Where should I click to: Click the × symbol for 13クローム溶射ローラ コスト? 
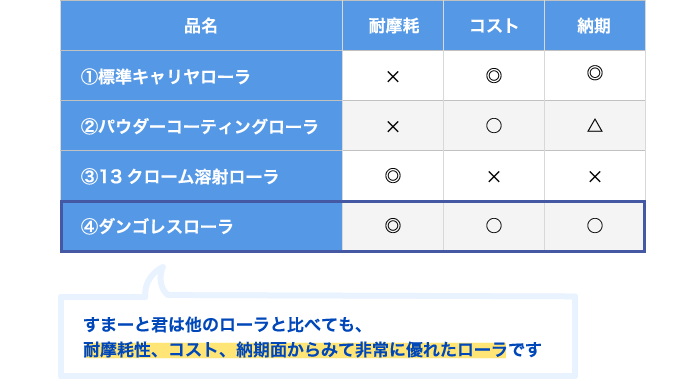click(x=494, y=177)
